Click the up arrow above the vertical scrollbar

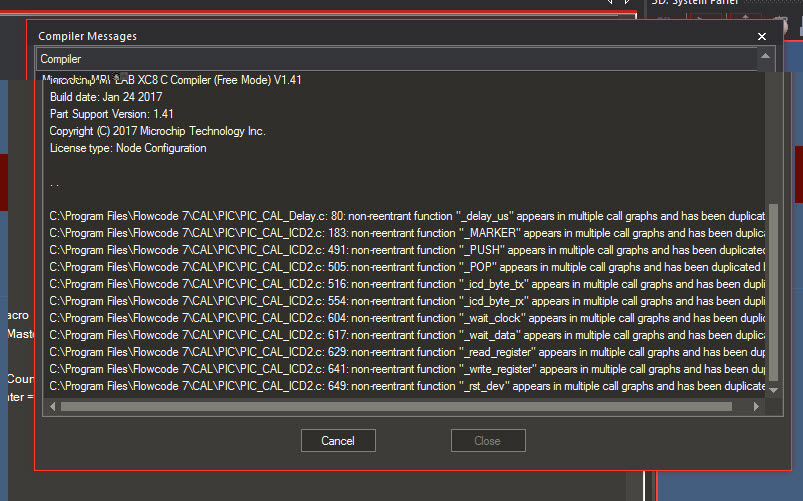pyautogui.click(x=766, y=56)
